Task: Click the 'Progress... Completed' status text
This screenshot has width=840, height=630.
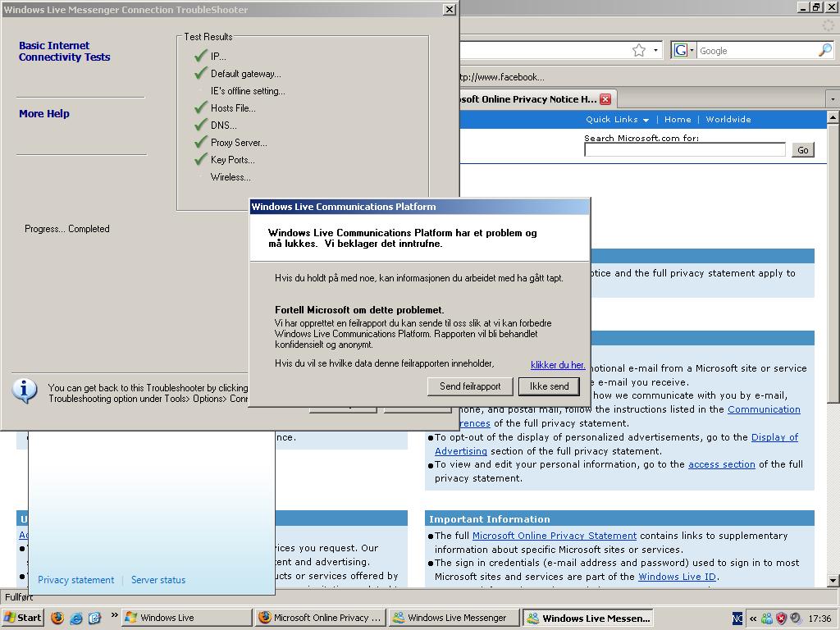Action: pos(67,229)
